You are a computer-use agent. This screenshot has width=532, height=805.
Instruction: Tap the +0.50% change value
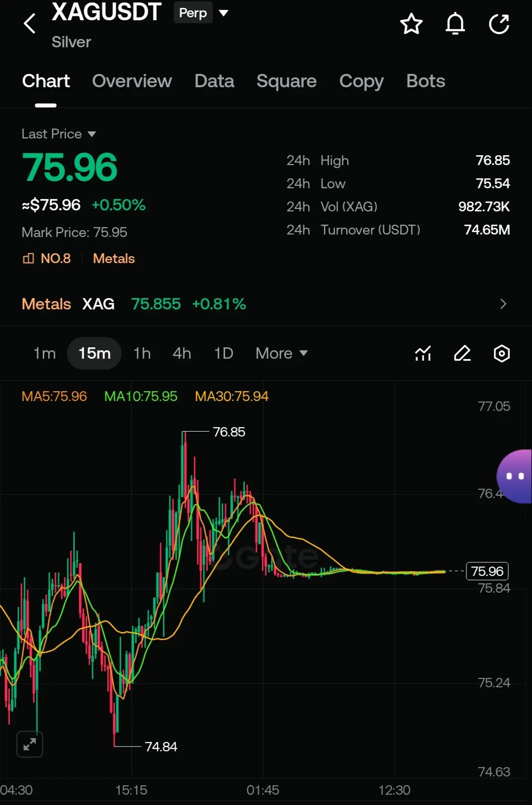point(119,205)
